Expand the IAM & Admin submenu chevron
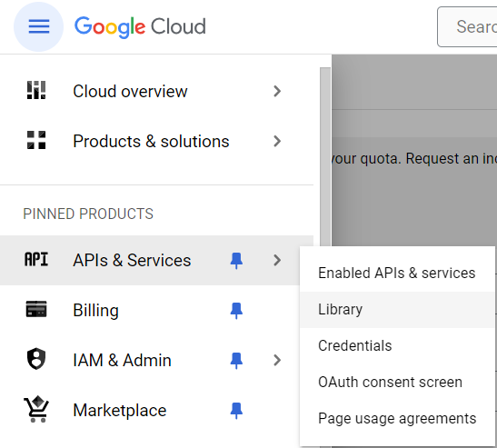Viewport: 497px width, 448px height. pyautogui.click(x=277, y=360)
